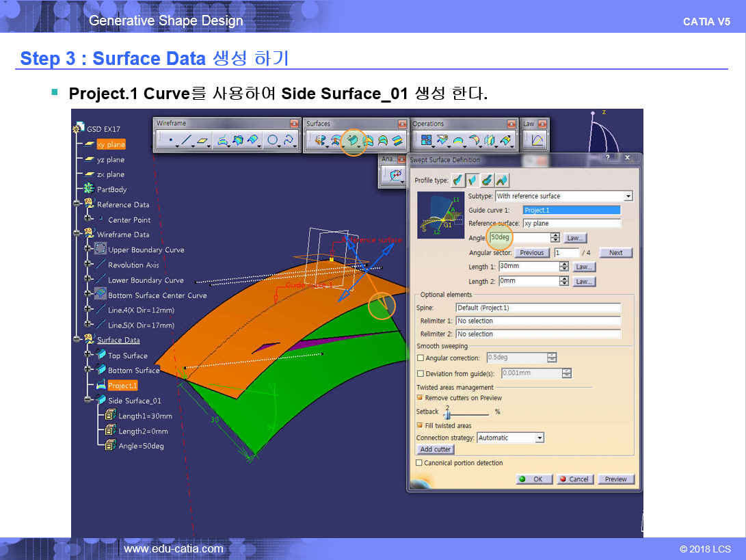Check Canonical portion detection
This screenshot has height=560, width=746.
(419, 463)
